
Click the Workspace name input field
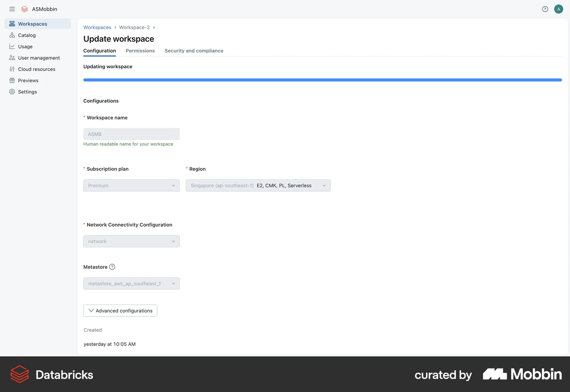132,134
